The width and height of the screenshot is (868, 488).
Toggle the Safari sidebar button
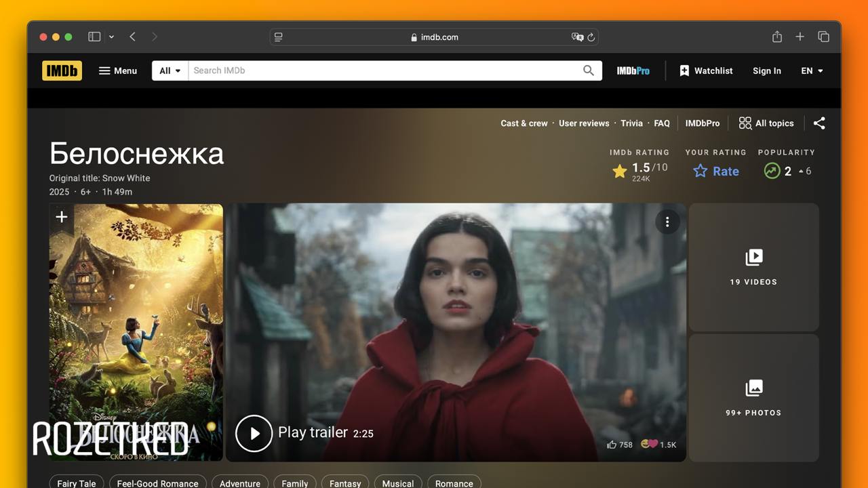pos(94,37)
